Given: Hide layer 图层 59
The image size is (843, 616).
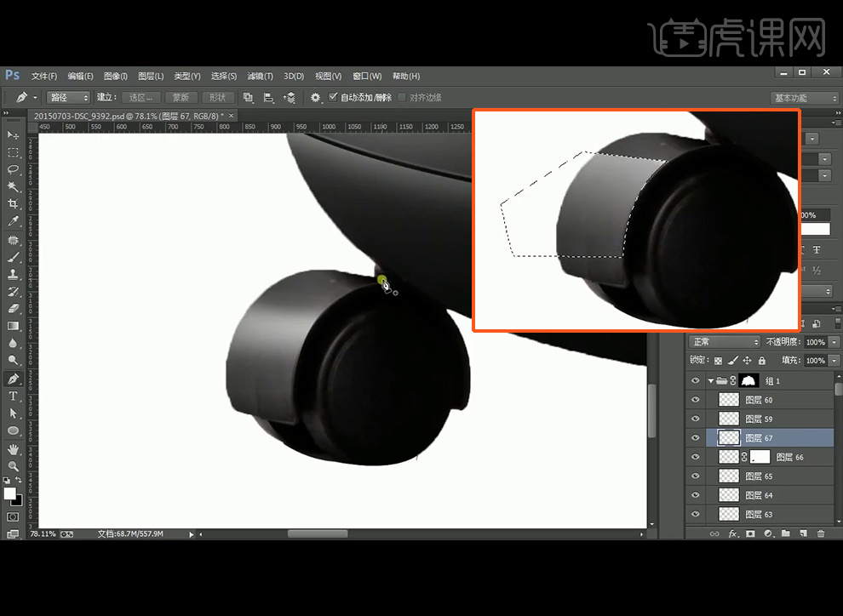Looking at the screenshot, I should (695, 419).
